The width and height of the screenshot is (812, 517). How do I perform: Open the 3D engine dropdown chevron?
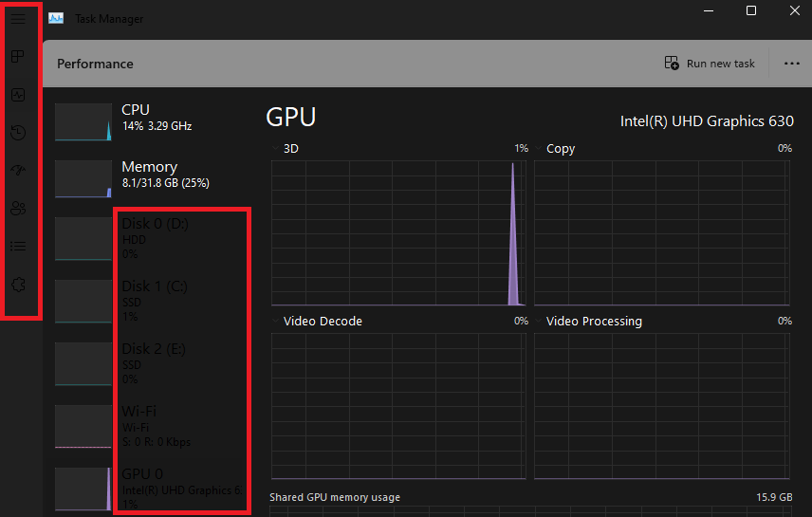(x=275, y=148)
